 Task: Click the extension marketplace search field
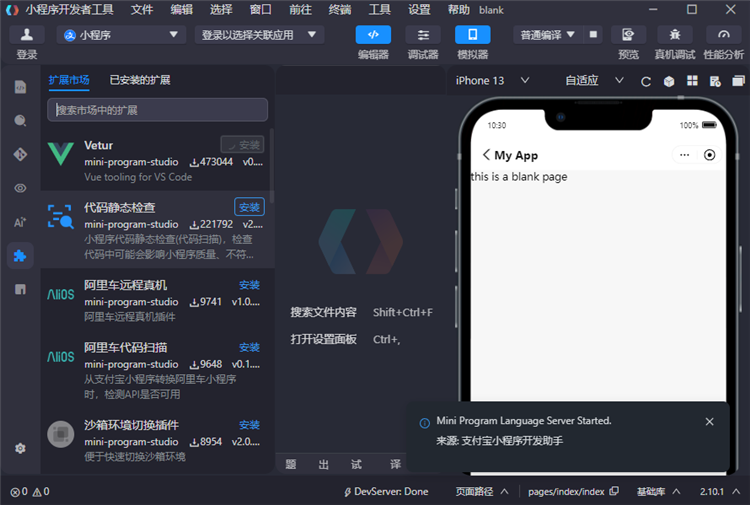tap(157, 110)
